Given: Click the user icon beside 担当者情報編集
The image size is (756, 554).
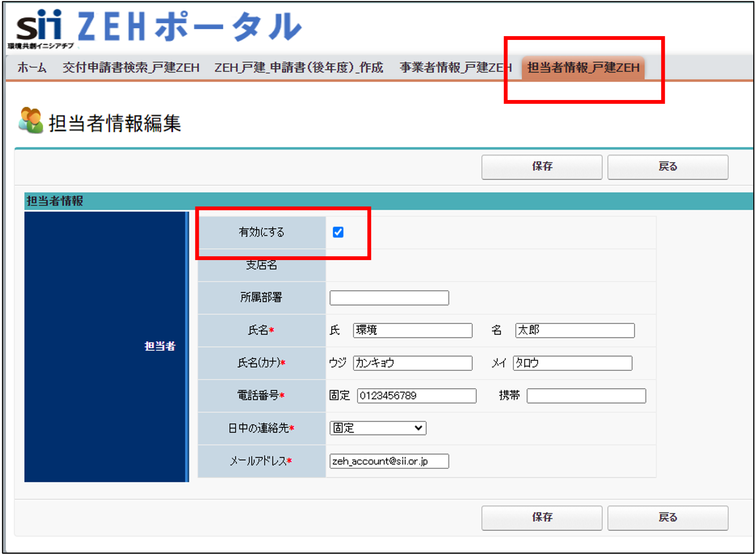Looking at the screenshot, I should point(30,121).
